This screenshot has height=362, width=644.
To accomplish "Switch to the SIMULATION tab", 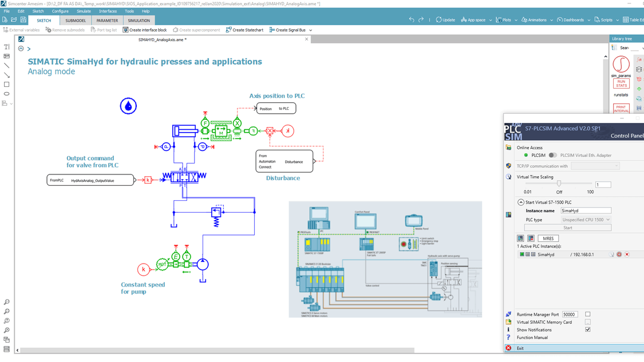I will point(139,20).
